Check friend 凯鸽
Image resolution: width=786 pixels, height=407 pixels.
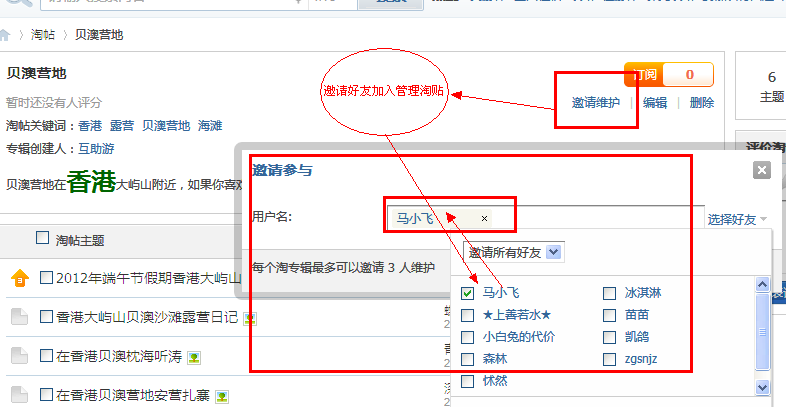610,337
